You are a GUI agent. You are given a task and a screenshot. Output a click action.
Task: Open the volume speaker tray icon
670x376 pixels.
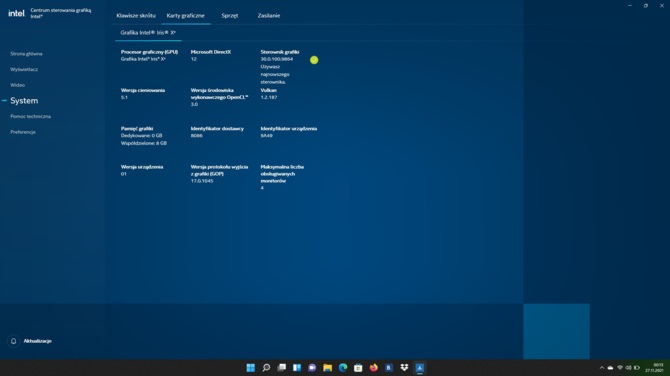pos(629,367)
